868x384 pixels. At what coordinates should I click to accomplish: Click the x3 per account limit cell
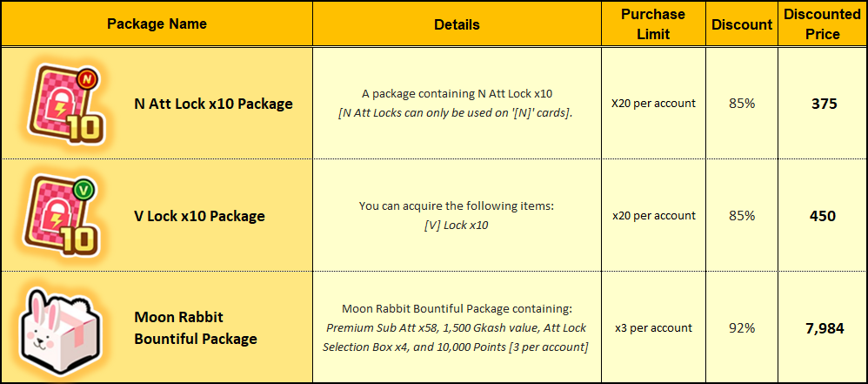click(653, 328)
